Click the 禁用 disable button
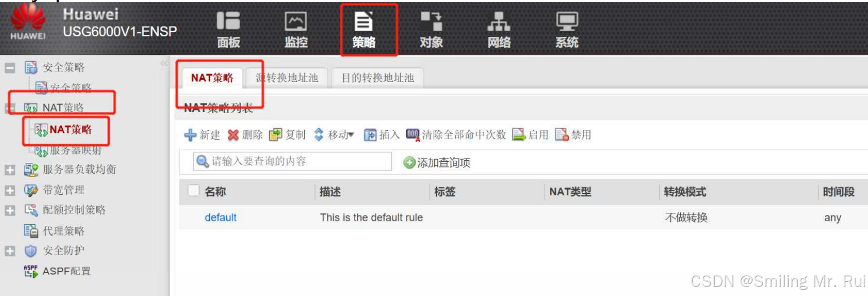This screenshot has height=296, width=868. pos(573,135)
